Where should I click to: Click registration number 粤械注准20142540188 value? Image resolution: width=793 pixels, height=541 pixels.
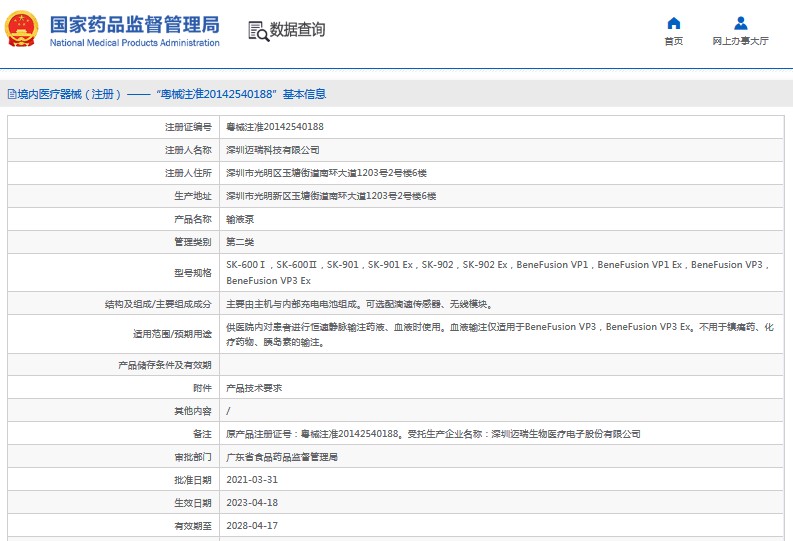(275, 127)
